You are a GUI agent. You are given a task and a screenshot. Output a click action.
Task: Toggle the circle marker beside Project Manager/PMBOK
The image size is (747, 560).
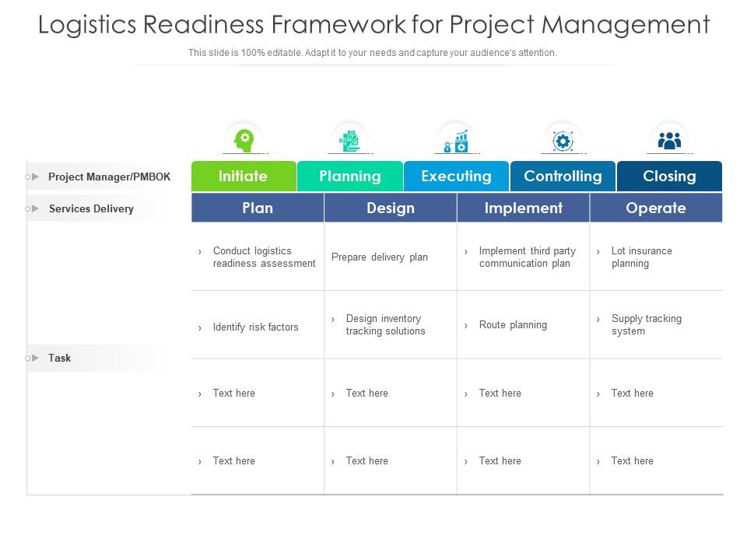click(28, 176)
